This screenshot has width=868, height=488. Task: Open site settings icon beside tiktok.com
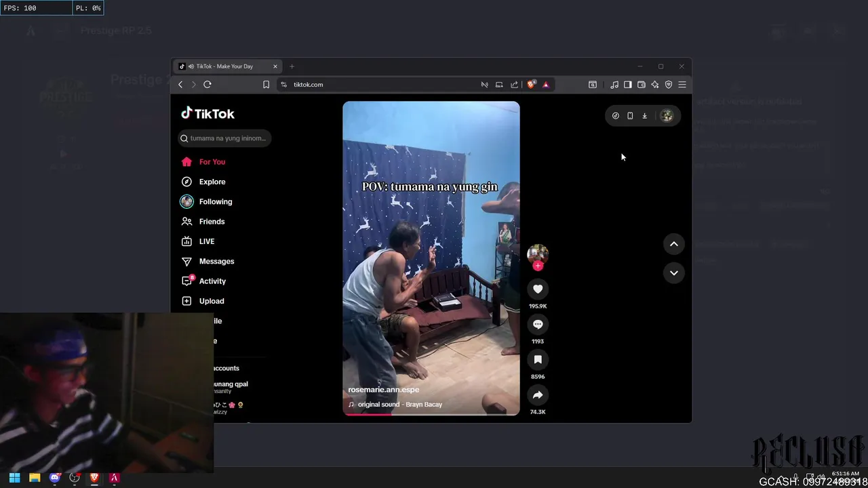pos(284,85)
